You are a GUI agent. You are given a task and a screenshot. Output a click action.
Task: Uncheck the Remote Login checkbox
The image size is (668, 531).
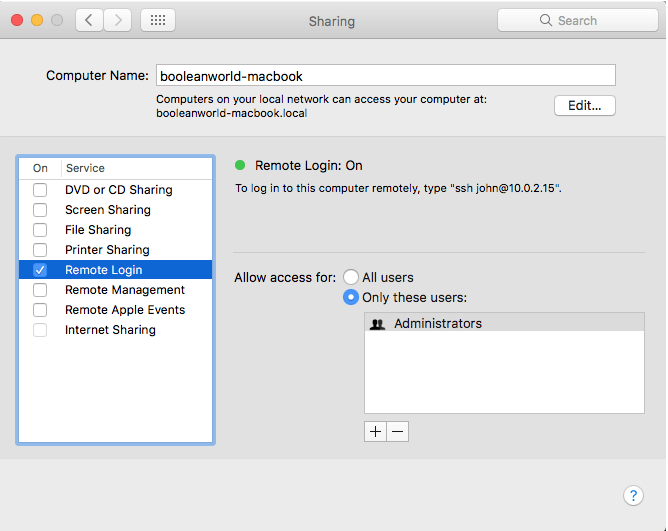click(x=40, y=270)
